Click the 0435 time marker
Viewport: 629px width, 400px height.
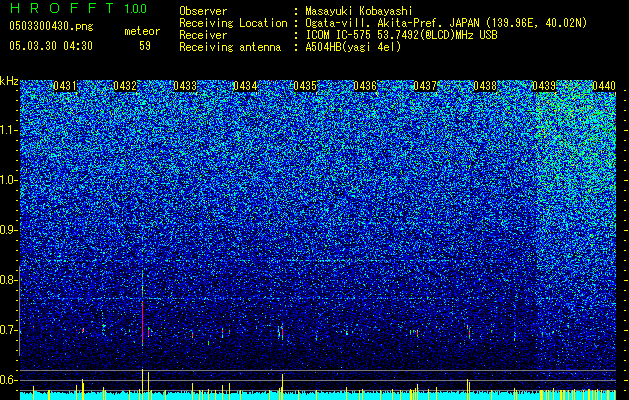[305, 86]
